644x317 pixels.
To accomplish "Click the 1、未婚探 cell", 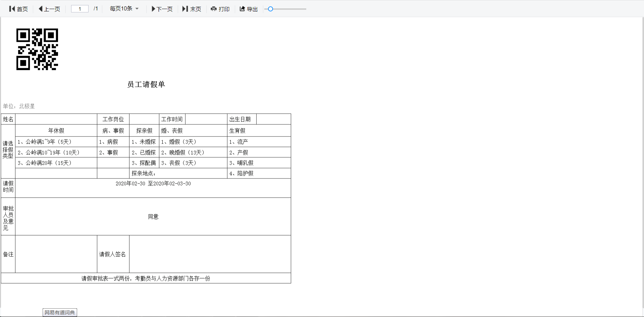I will click(x=144, y=142).
